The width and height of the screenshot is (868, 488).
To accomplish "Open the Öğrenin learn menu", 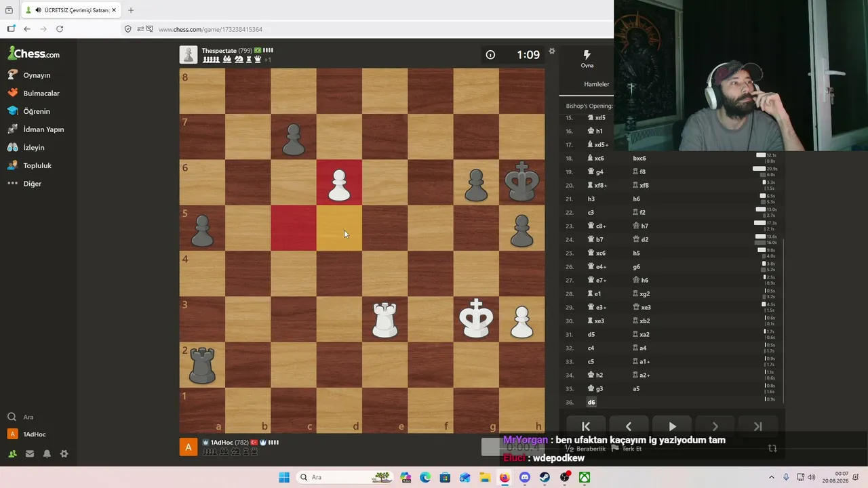I will (x=29, y=111).
